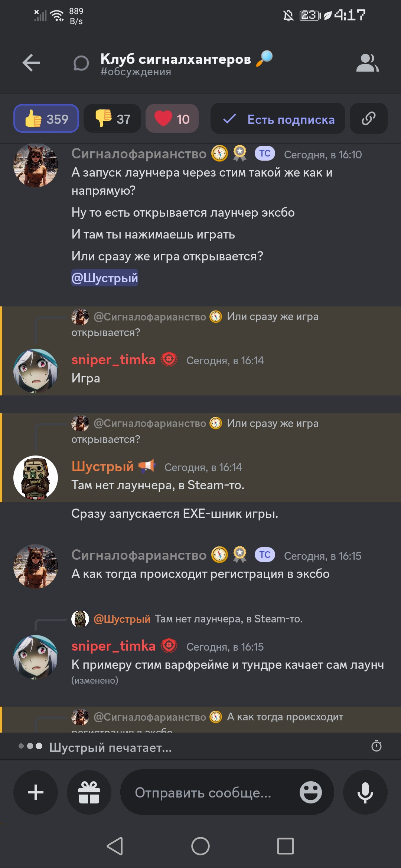This screenshot has width=401, height=868.
Task: Open the 'Клуб сигналхантеров' thread title
Action: [x=176, y=59]
